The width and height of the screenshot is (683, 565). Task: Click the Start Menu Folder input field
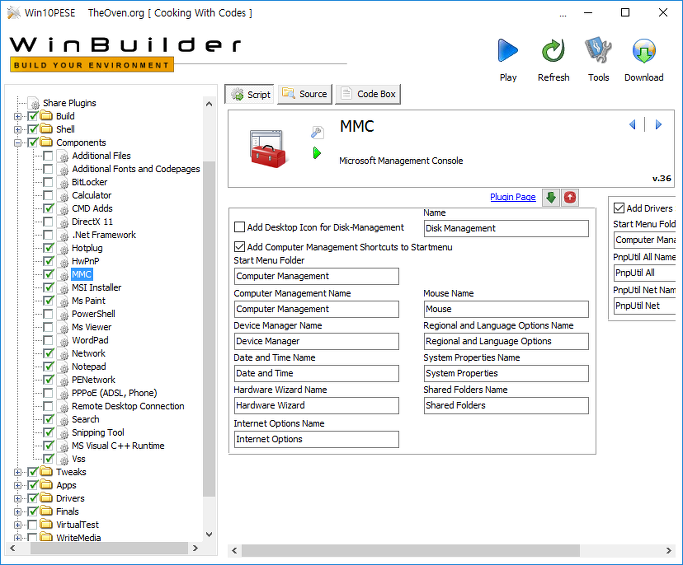coord(316,276)
